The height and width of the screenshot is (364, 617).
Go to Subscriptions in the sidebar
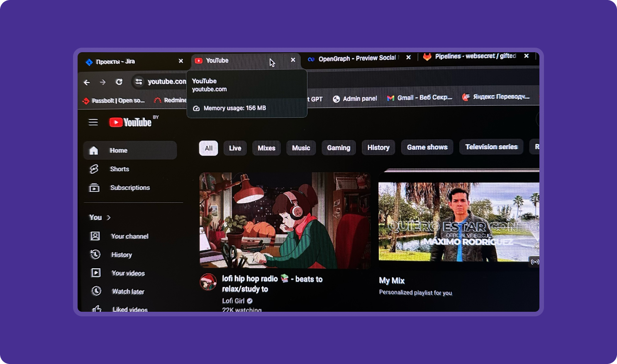pyautogui.click(x=129, y=188)
